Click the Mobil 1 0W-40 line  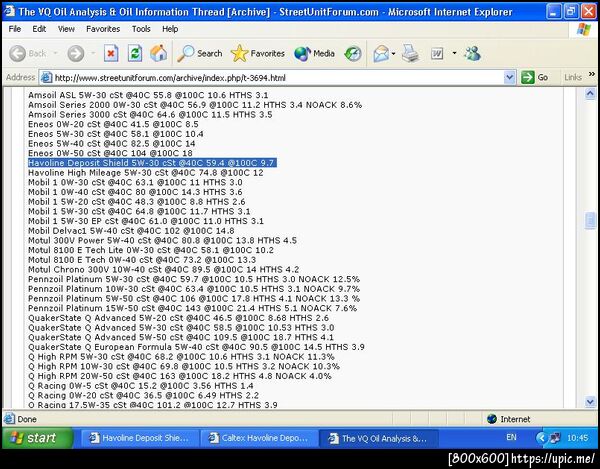coord(135,192)
